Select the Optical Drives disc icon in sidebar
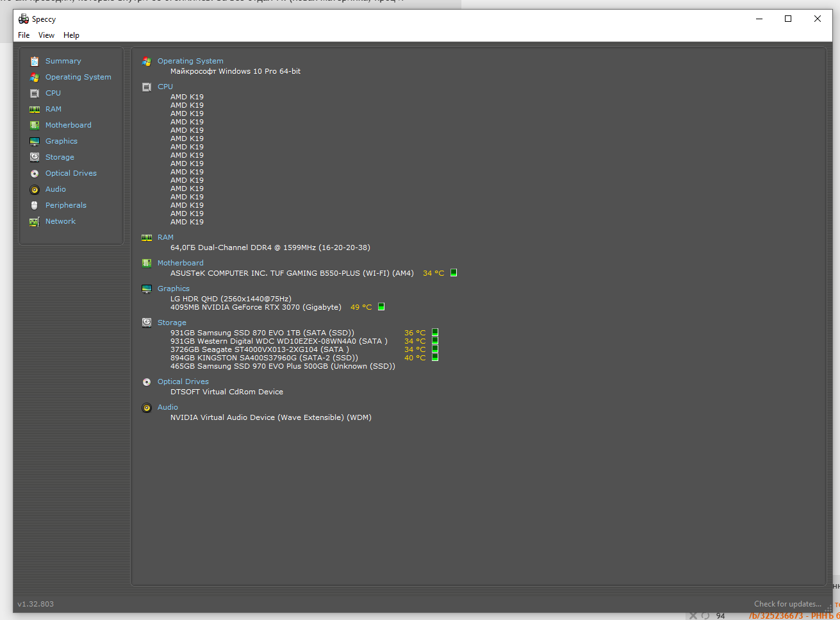This screenshot has height=620, width=840. [x=35, y=174]
